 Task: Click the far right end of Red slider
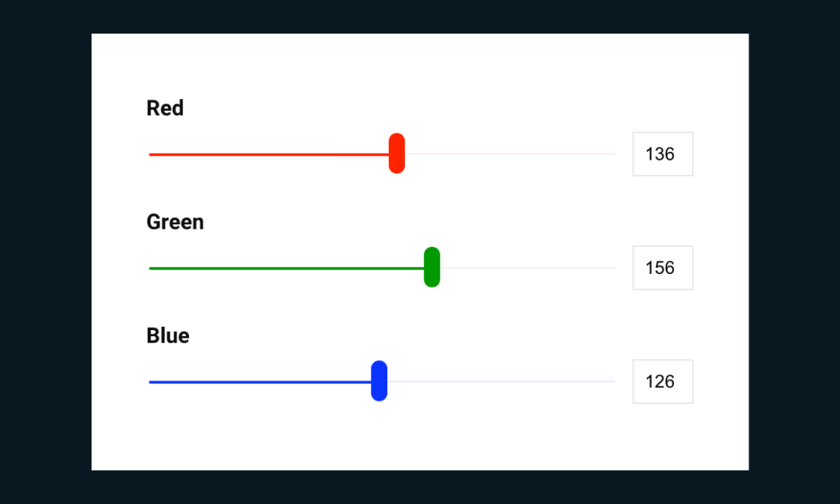click(x=613, y=155)
